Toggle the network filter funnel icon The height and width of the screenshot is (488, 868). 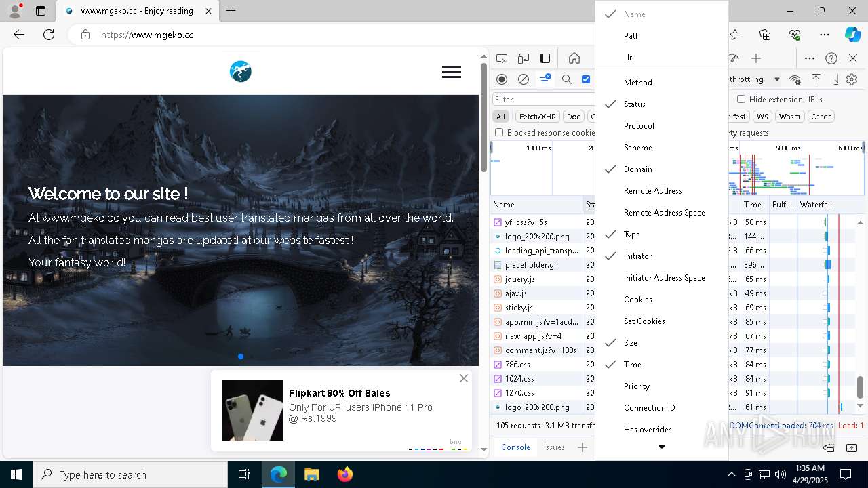click(545, 79)
